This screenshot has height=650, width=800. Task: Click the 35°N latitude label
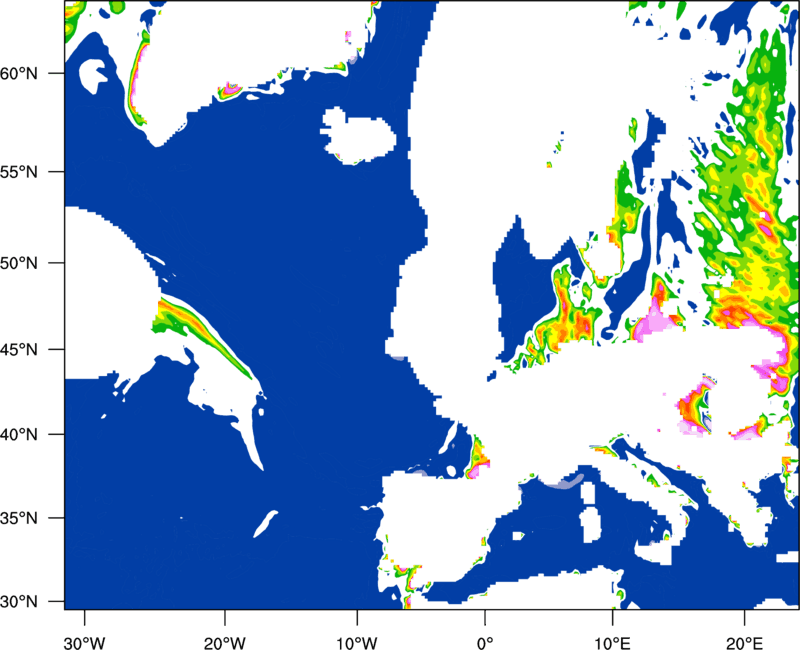19,518
